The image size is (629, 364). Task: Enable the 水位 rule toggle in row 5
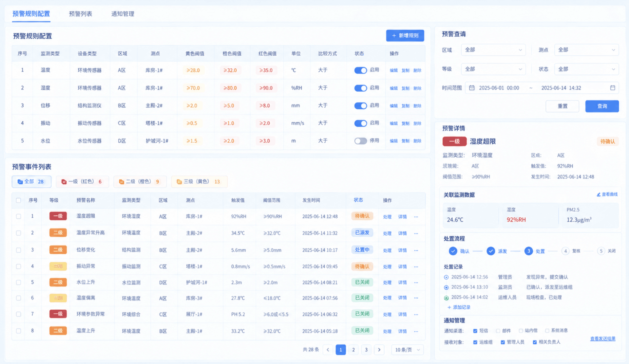click(360, 141)
